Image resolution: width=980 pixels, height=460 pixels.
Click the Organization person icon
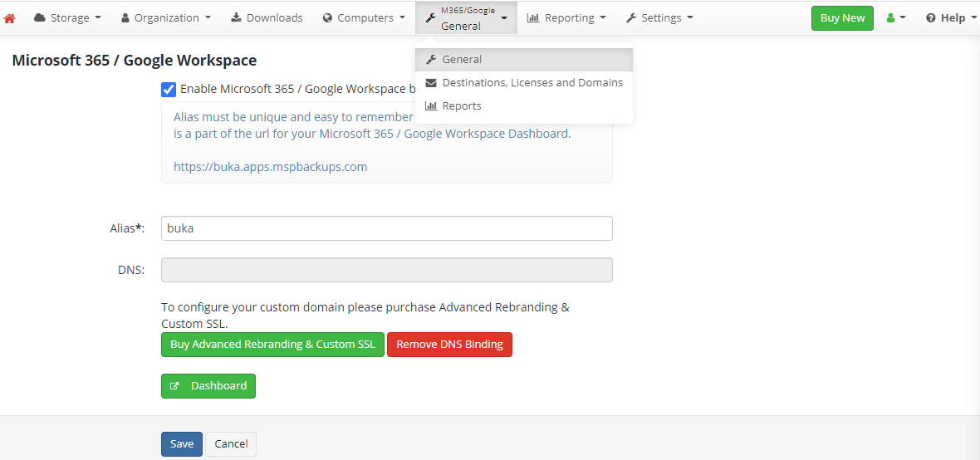[125, 17]
